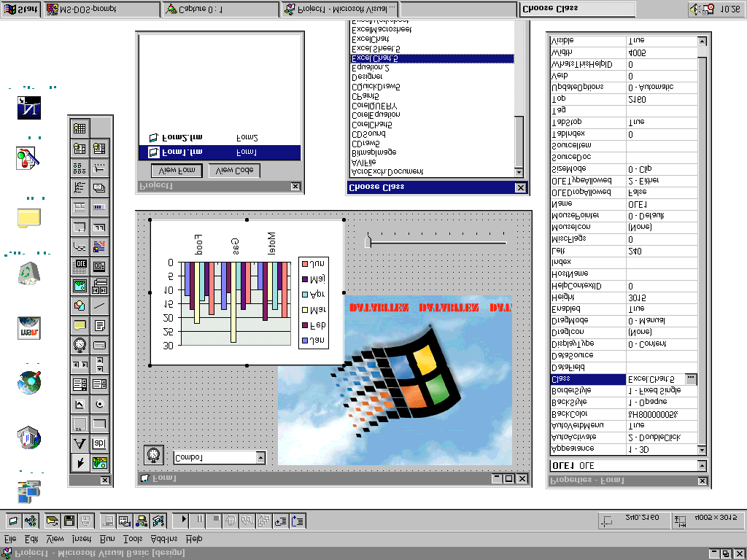The width and height of the screenshot is (747, 560).
Task: Select the Data control tool
Action: click(99, 286)
